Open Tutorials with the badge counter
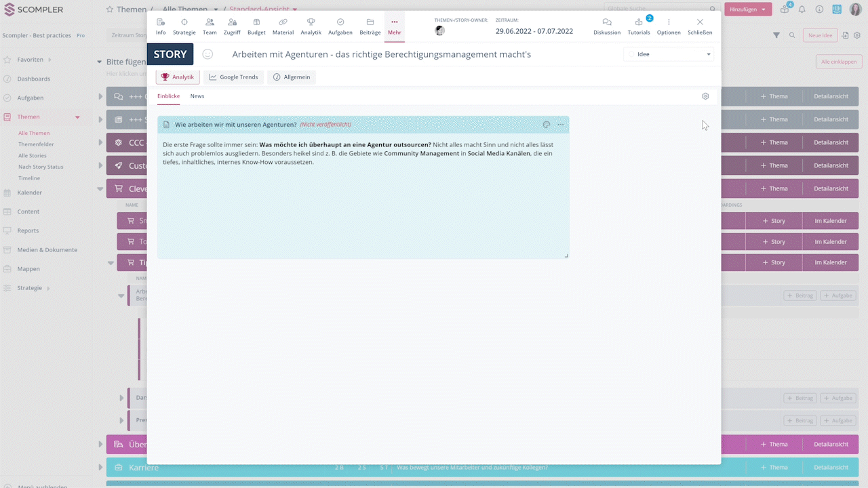The width and height of the screenshot is (868, 488). pos(638,27)
